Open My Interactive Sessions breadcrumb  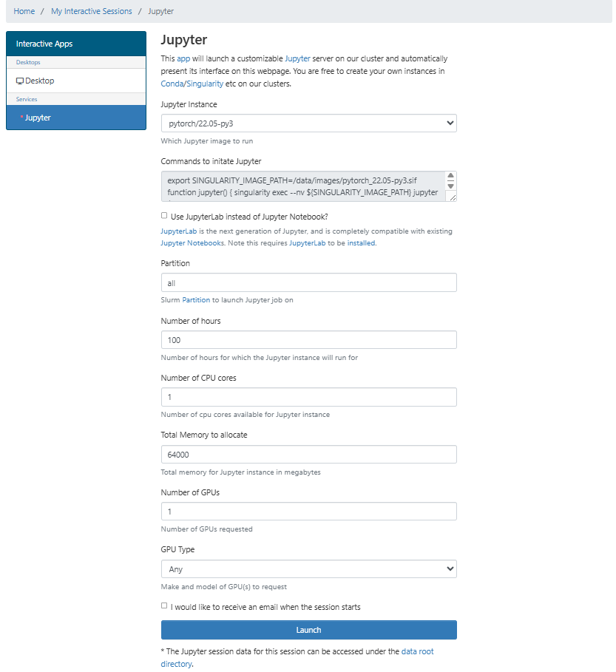coord(92,11)
